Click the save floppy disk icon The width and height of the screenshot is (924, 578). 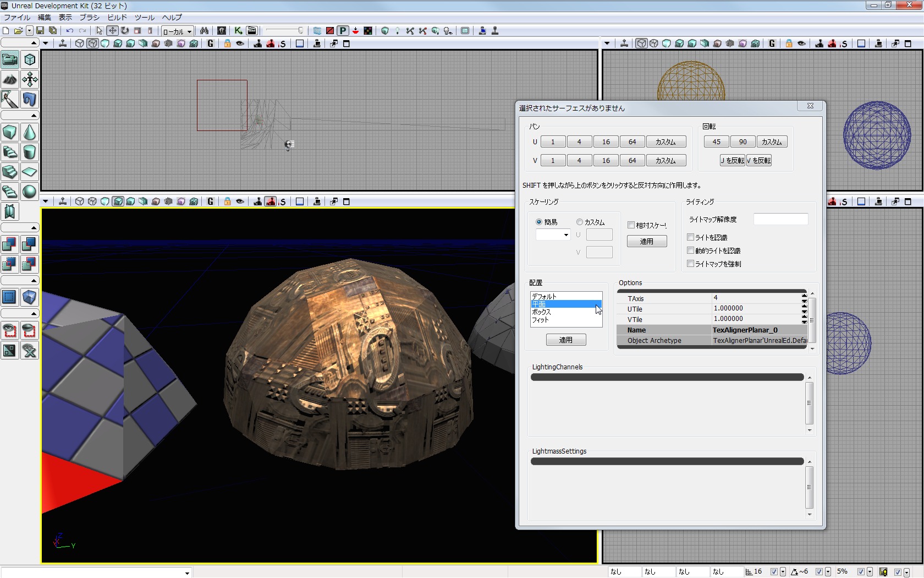tap(40, 31)
